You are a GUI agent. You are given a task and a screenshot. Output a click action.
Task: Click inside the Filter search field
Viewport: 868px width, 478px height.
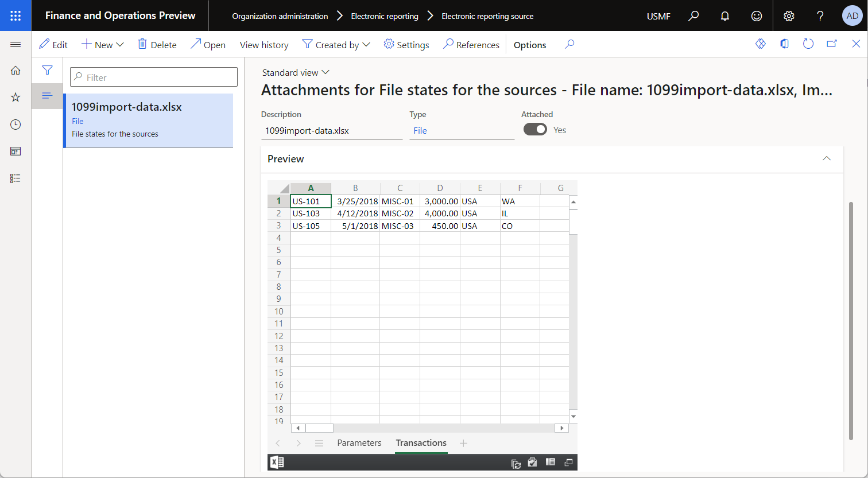tap(153, 76)
